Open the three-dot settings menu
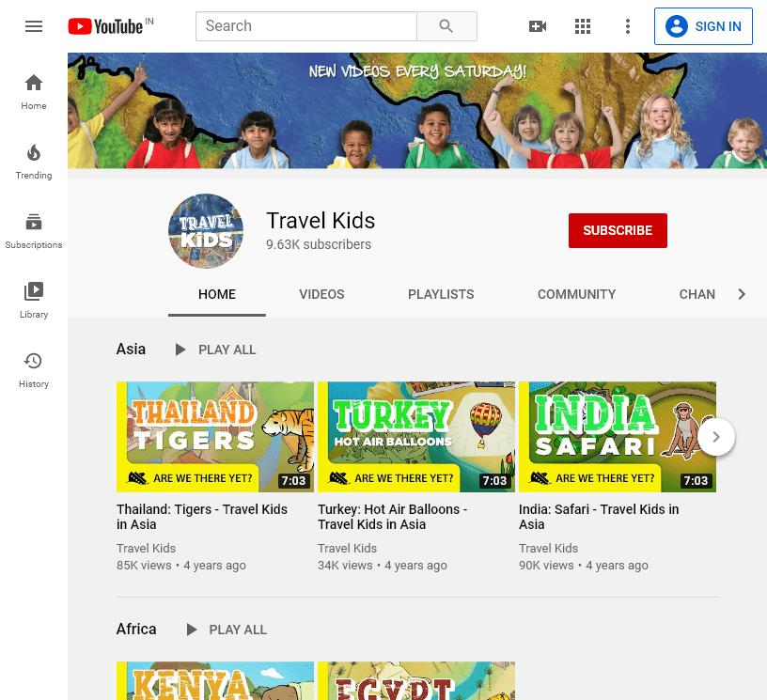The height and width of the screenshot is (700, 767). [x=628, y=26]
